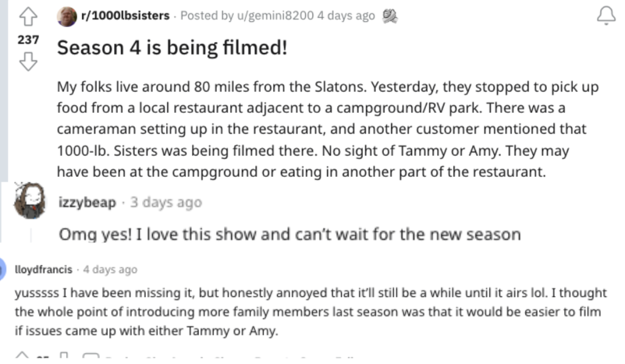
Task: Click the 237 vote score
Action: tap(28, 40)
